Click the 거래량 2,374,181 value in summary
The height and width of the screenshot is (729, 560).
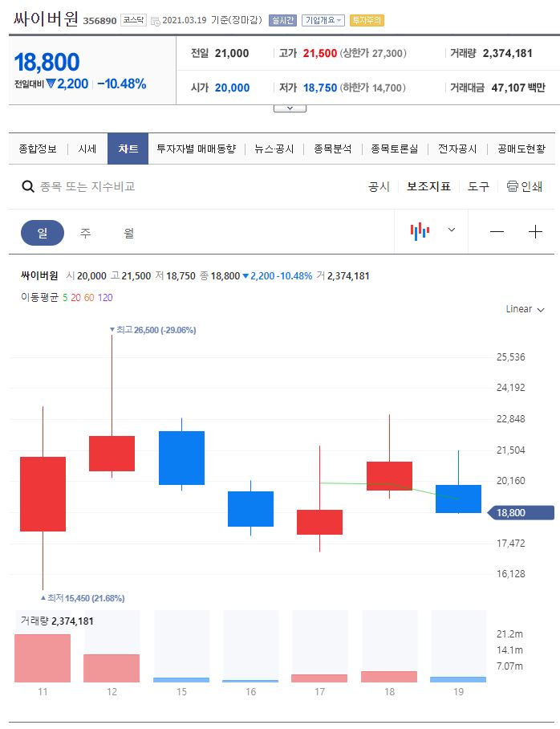pos(508,53)
